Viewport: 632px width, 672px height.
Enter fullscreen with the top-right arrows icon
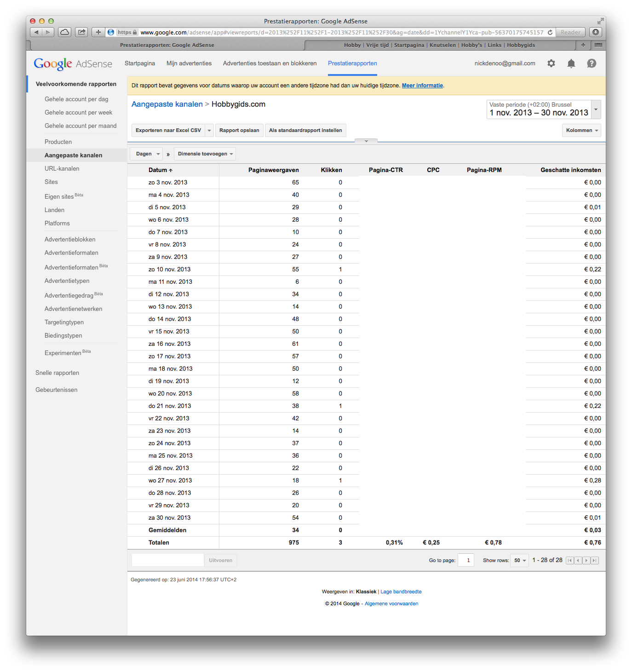pyautogui.click(x=600, y=21)
